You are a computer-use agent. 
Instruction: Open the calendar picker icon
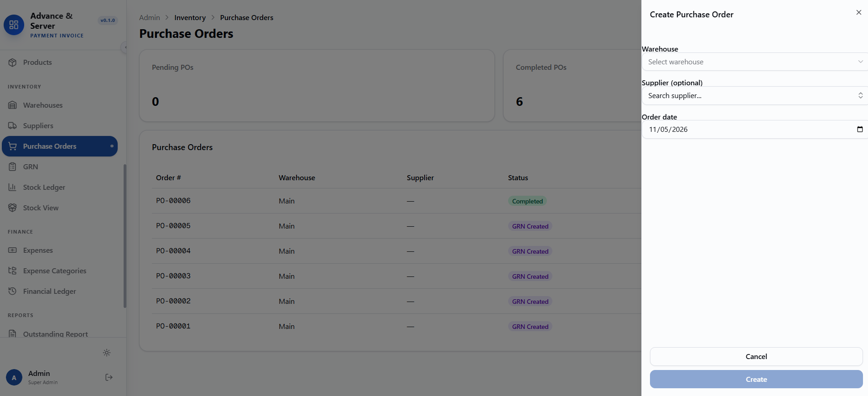coord(860,130)
